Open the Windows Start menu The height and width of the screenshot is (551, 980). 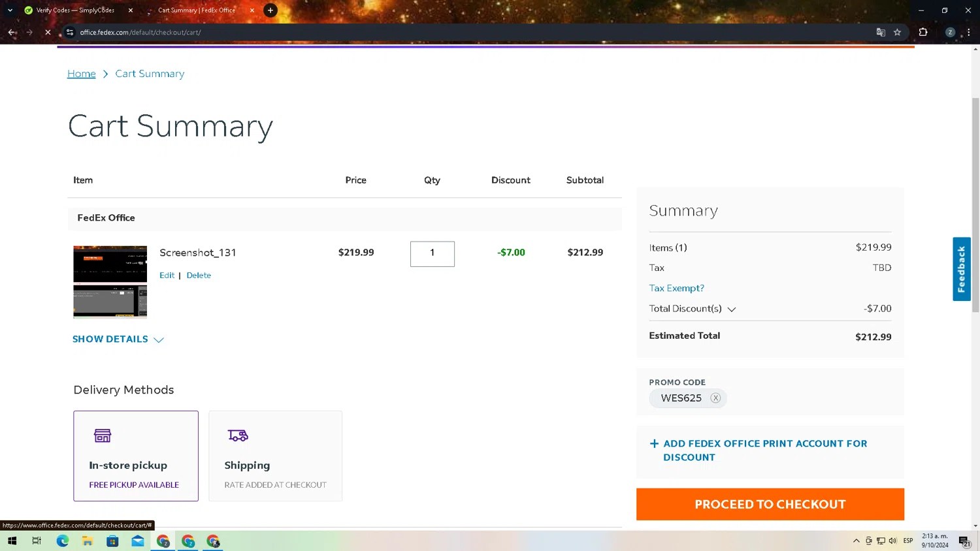[x=12, y=541]
